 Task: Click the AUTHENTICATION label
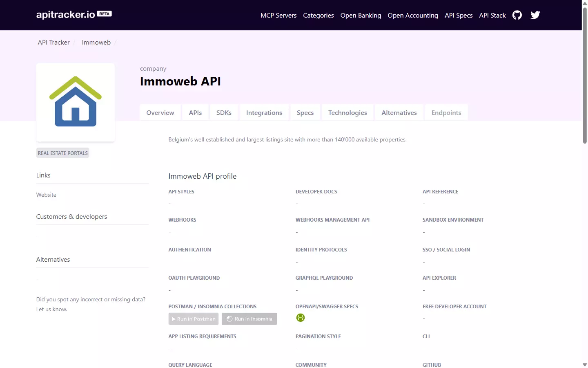(190, 249)
